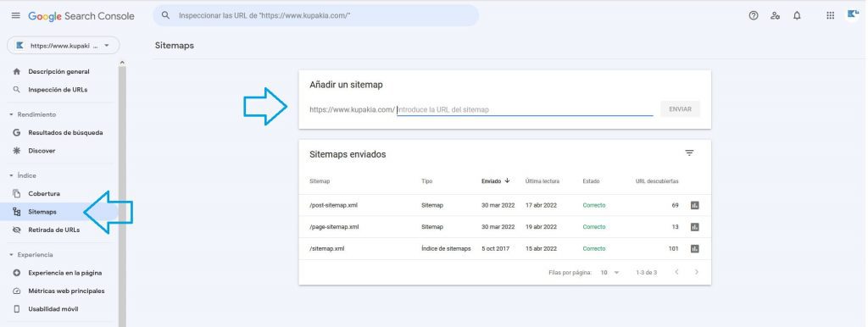Click the filter icon in Sitemaps enviados
This screenshot has height=327, width=868.
click(689, 153)
